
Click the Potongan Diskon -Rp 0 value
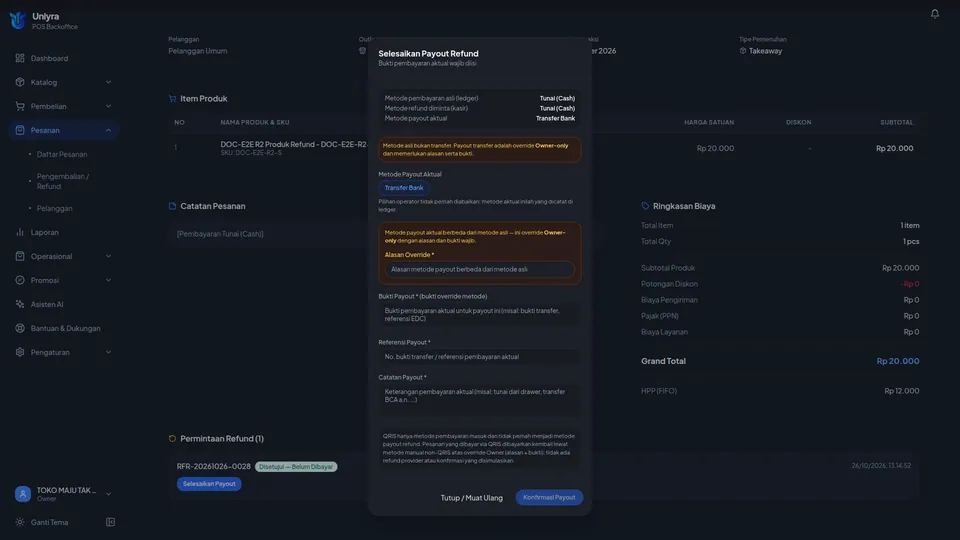tap(910, 284)
